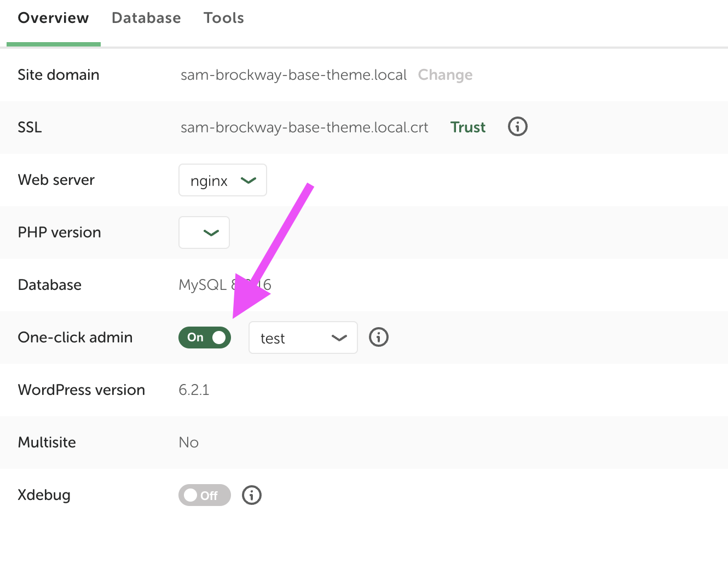Click the WordPress version 6.2.1 value

tap(194, 390)
